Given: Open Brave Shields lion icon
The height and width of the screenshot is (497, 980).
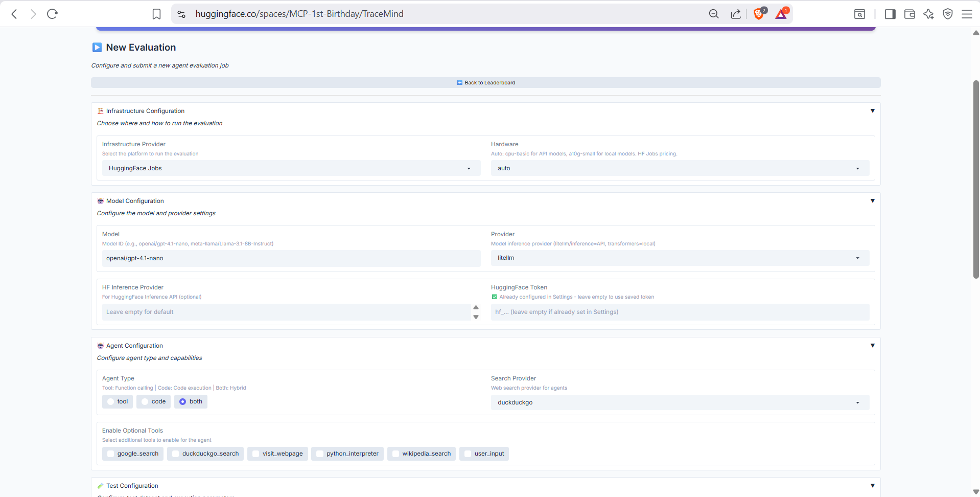Looking at the screenshot, I should tap(759, 13).
